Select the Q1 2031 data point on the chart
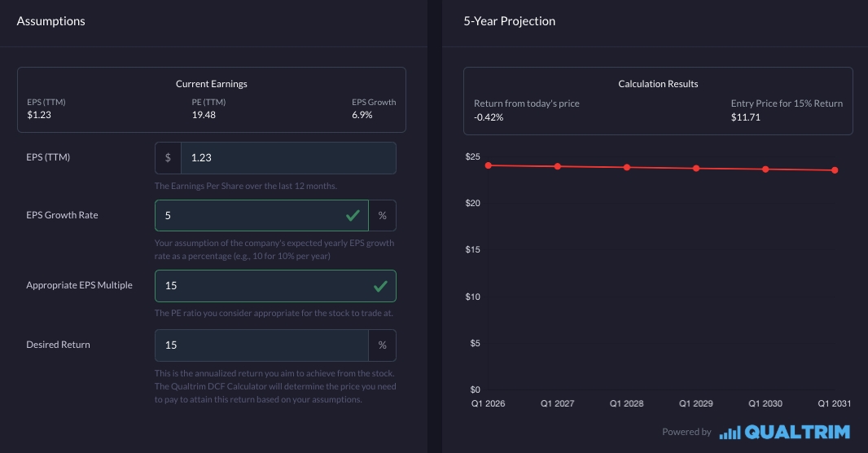This screenshot has width=868, height=453. (835, 170)
